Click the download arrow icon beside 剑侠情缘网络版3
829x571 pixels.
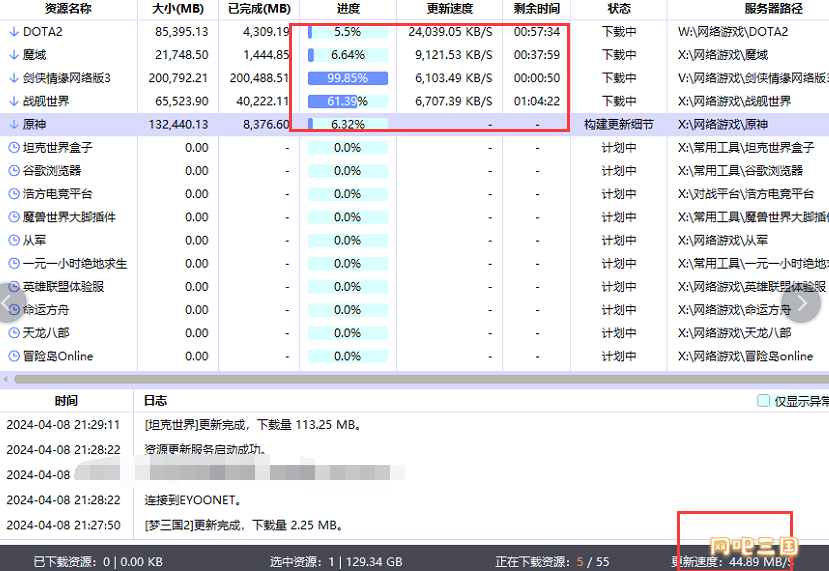tap(14, 78)
